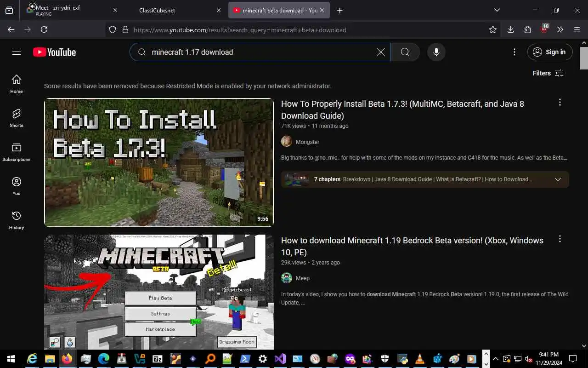588x368 pixels.
Task: Close the minecraft beta download tab
Action: (322, 10)
